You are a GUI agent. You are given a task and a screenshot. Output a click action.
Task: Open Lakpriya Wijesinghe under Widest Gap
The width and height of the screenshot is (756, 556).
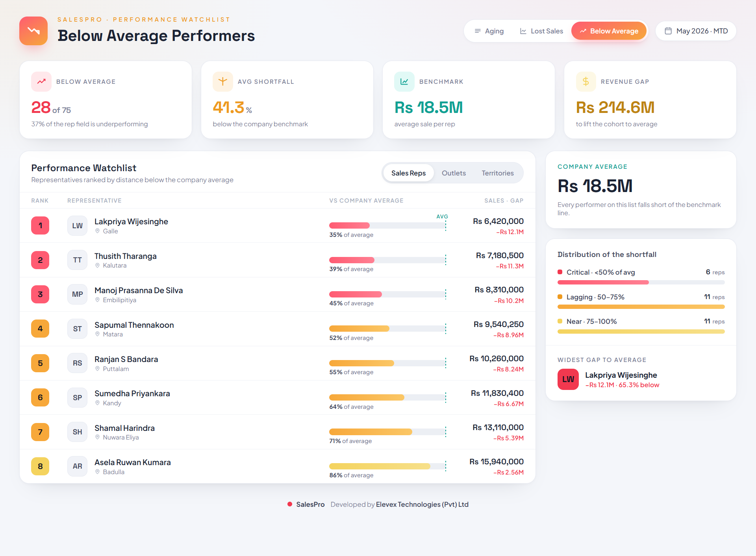coord(621,375)
